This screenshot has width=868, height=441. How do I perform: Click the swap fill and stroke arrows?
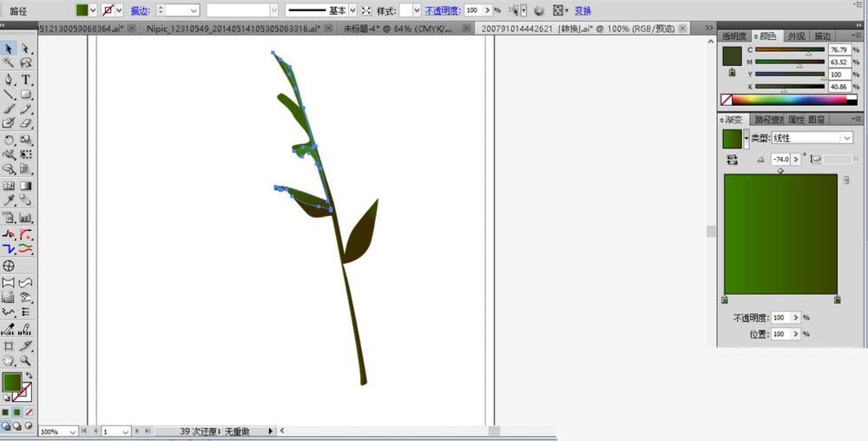point(29,376)
